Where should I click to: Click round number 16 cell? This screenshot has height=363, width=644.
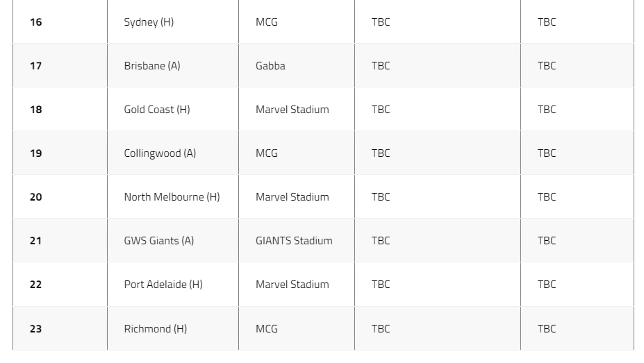coord(60,22)
